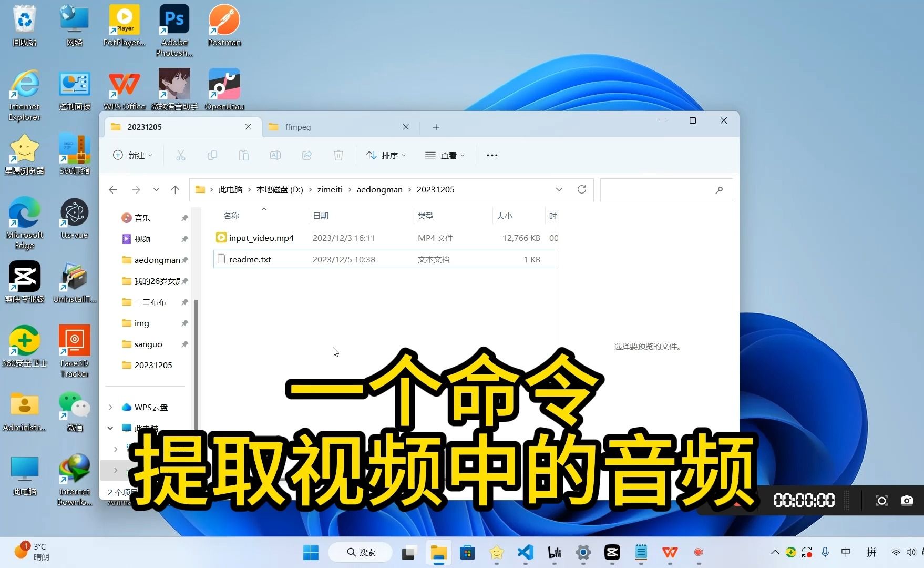Image resolution: width=924 pixels, height=568 pixels.
Task: Click aedongman in the address breadcrumb
Action: click(x=379, y=190)
